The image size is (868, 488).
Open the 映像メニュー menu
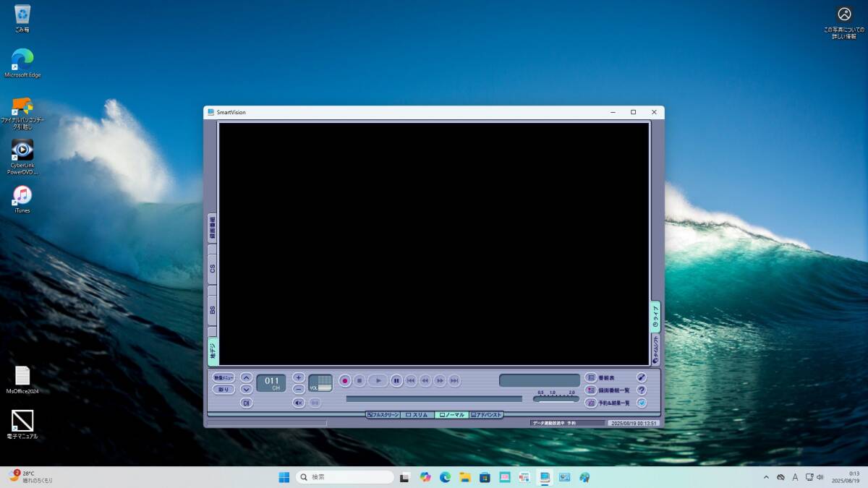pos(224,377)
